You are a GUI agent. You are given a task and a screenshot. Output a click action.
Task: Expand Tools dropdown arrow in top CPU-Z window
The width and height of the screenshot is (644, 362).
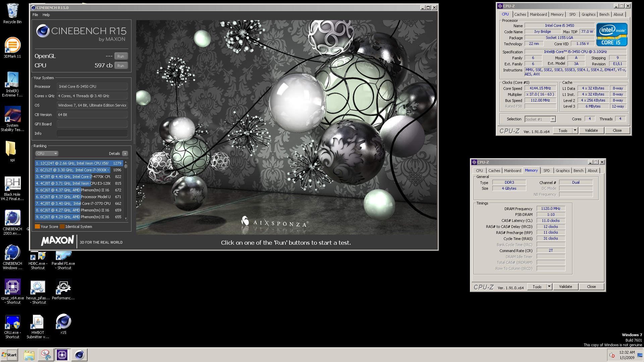point(575,131)
